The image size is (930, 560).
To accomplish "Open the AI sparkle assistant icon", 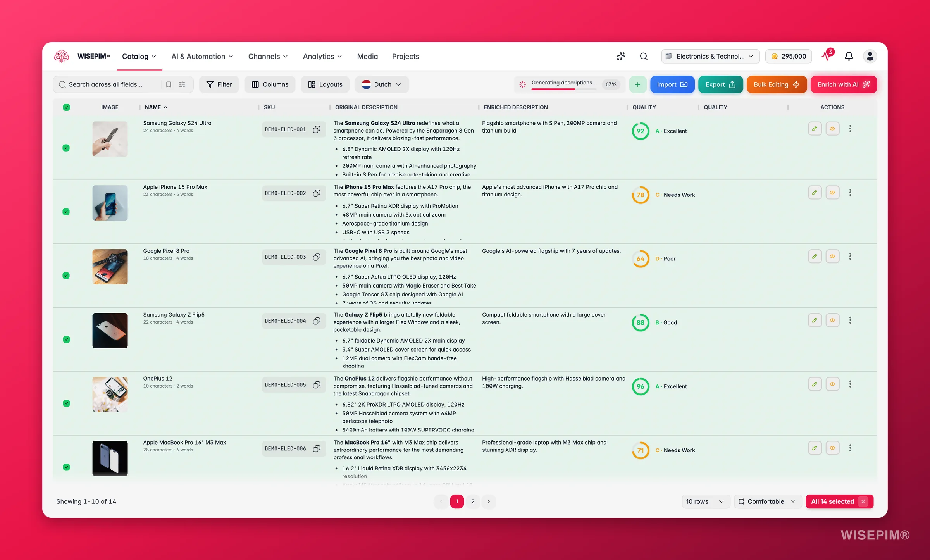I will pos(621,56).
